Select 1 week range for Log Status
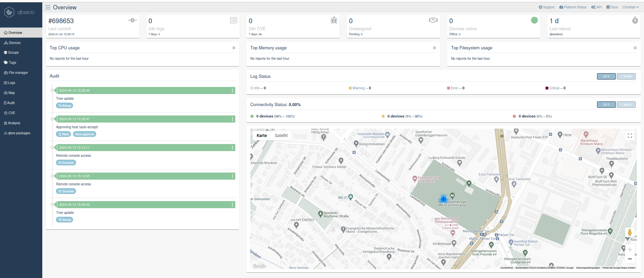The width and height of the screenshot is (644, 278). pos(626,76)
